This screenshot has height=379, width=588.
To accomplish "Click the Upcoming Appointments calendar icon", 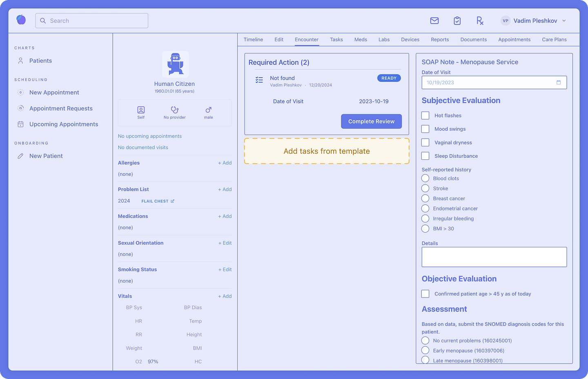I will pos(20,124).
